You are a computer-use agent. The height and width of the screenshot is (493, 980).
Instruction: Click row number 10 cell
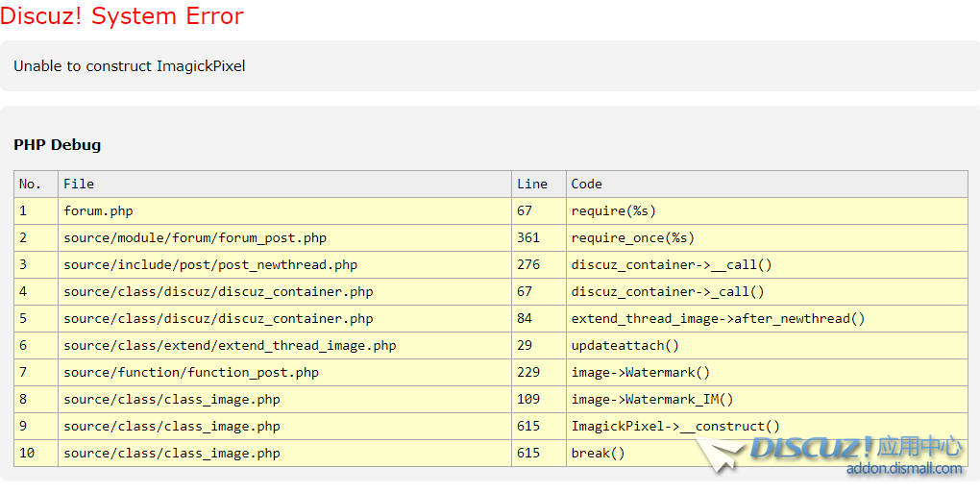click(37, 453)
